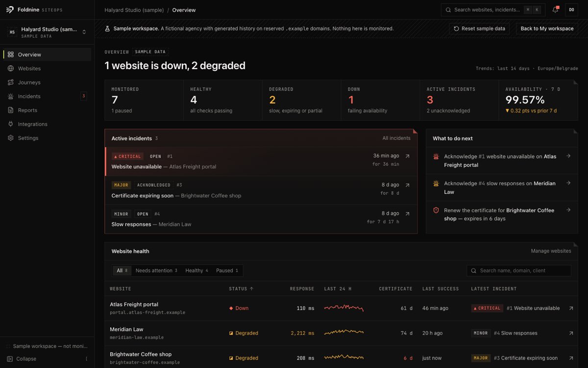This screenshot has height=368, width=588.
Task: Open Brightwater Coffee shop row arrow icon
Action: [571, 358]
